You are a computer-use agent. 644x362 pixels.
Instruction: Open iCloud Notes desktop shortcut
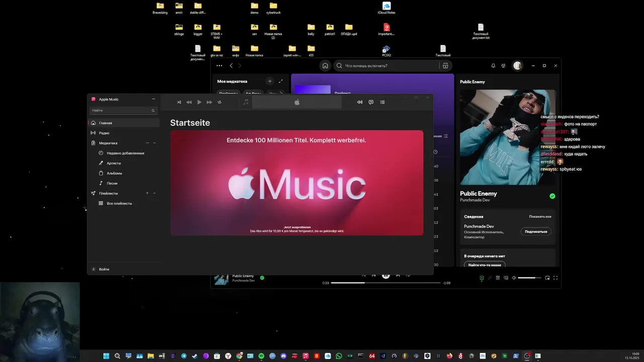pos(386,8)
